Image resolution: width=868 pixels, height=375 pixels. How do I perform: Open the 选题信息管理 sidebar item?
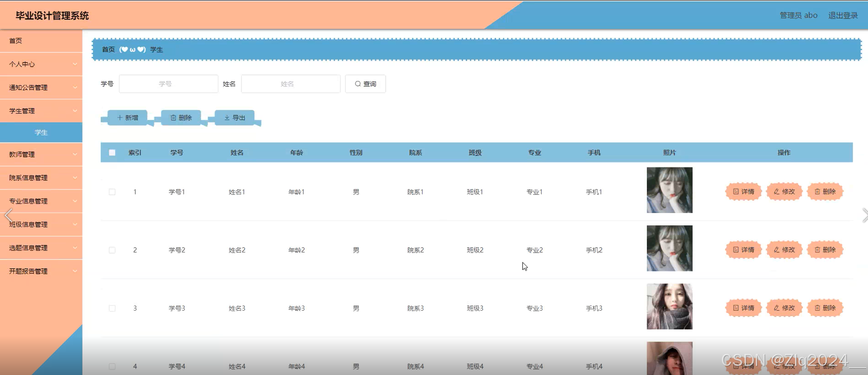click(x=41, y=248)
